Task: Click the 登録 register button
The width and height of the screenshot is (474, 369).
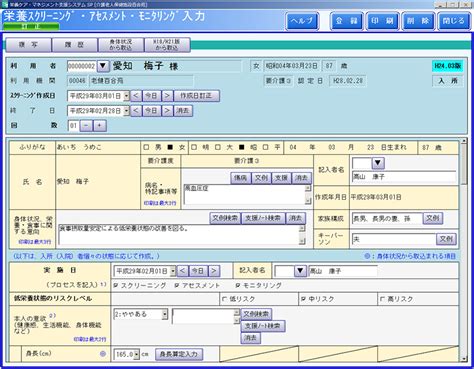Action: coord(346,21)
